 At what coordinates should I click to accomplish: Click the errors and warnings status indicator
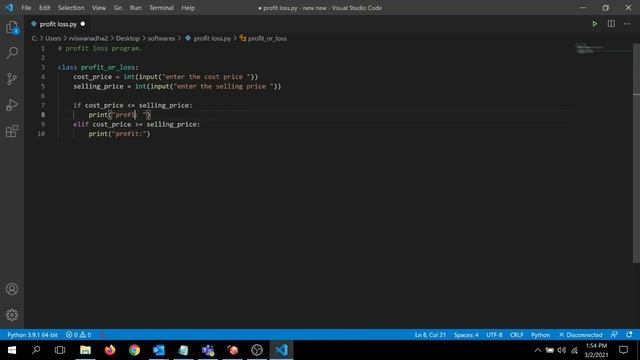tap(78, 335)
